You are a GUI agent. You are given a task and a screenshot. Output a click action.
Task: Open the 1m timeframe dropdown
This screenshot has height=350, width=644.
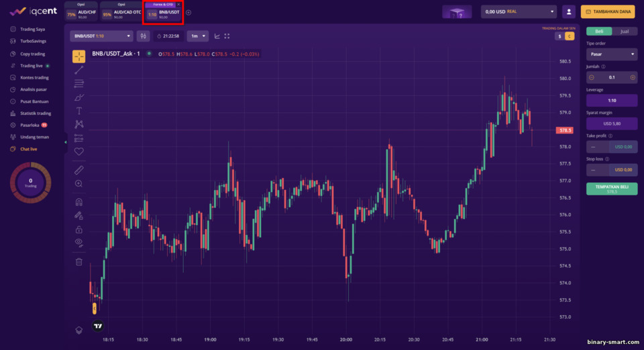point(197,36)
